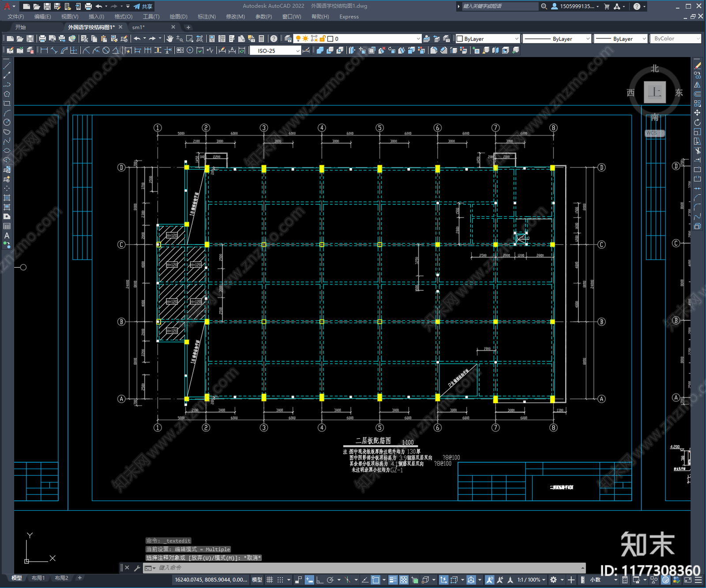Viewport: 706px width, 588px height.
Task: Select the Linear dimension tool
Action: (x=44, y=50)
